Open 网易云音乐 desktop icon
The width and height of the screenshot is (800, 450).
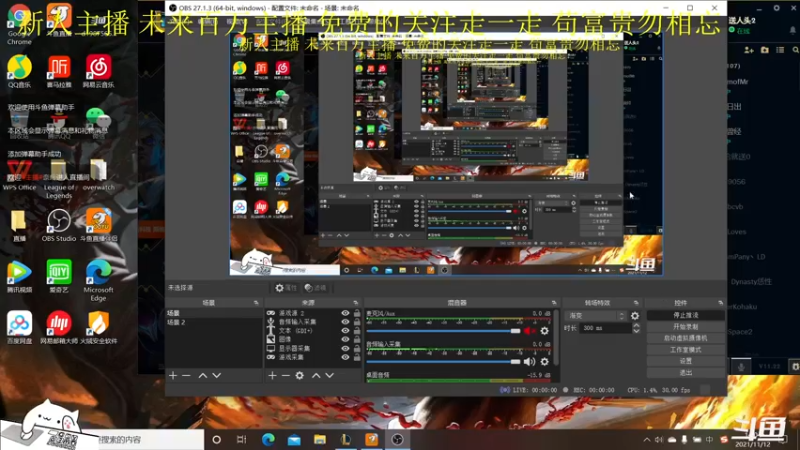click(x=98, y=71)
